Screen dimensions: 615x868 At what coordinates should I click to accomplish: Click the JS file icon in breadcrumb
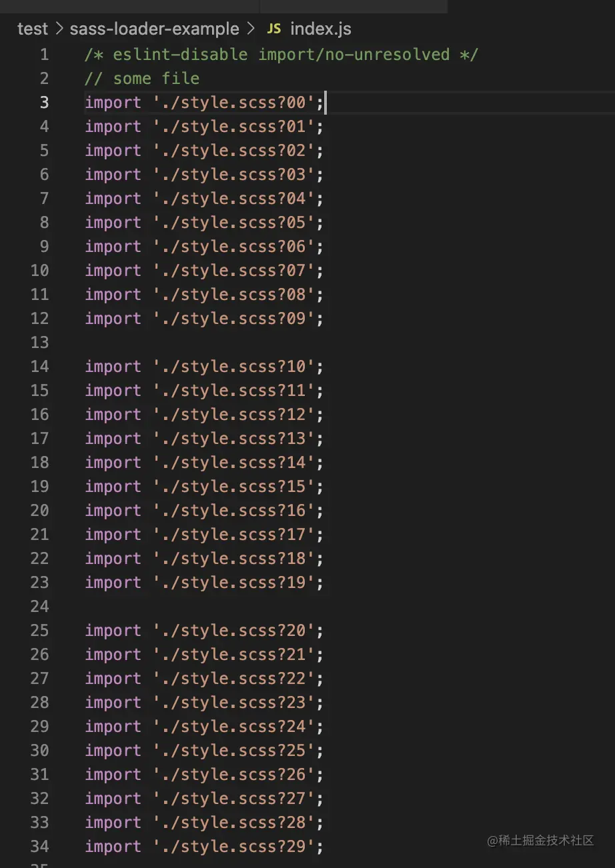click(x=273, y=29)
